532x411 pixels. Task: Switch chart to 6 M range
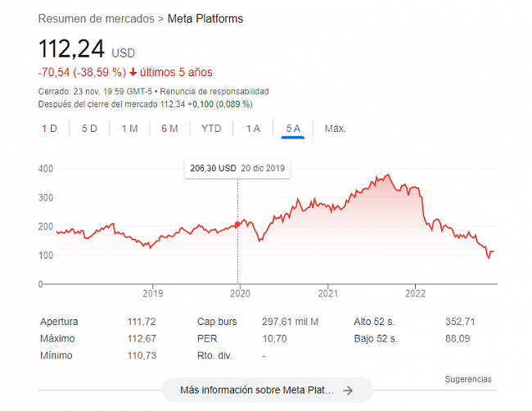[169, 129]
